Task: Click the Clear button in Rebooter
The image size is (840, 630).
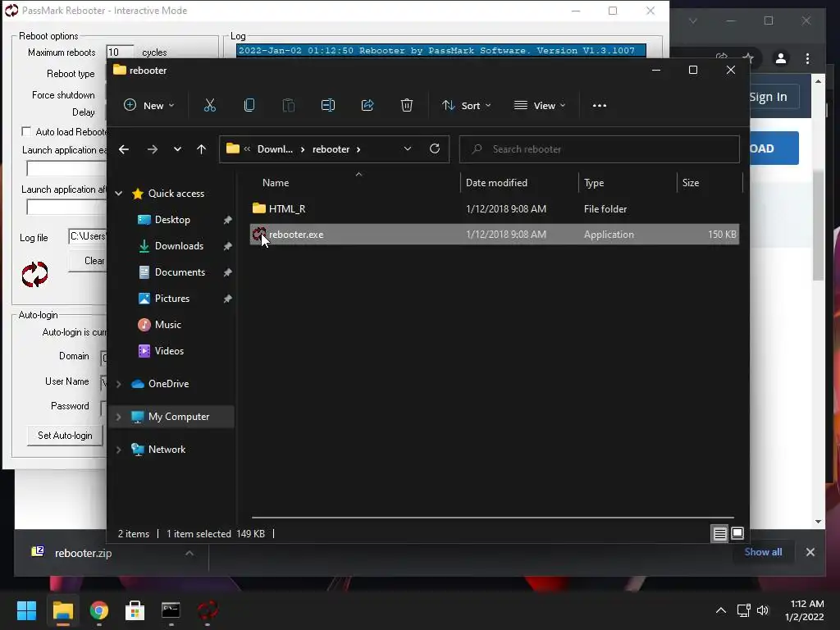Action: [x=88, y=261]
